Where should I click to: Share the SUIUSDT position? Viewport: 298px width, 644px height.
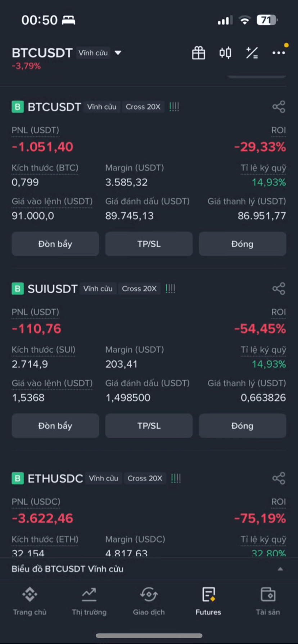pyautogui.click(x=279, y=289)
